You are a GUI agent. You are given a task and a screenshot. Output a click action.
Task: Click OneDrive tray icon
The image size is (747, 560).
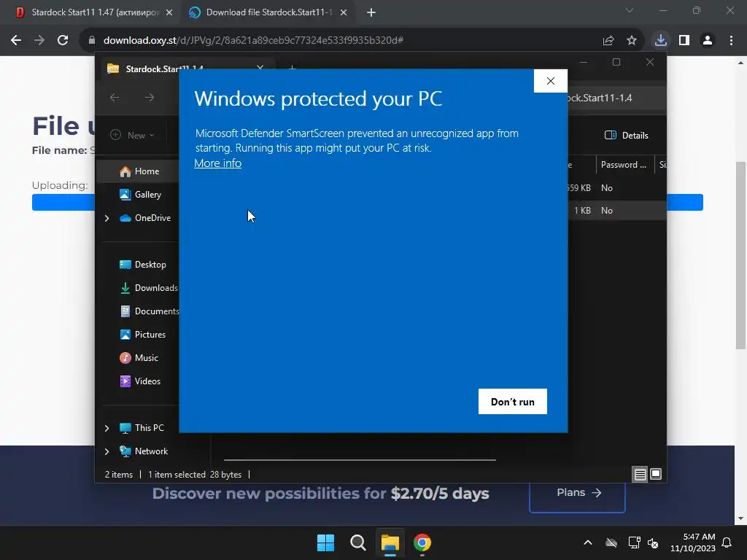tap(611, 542)
